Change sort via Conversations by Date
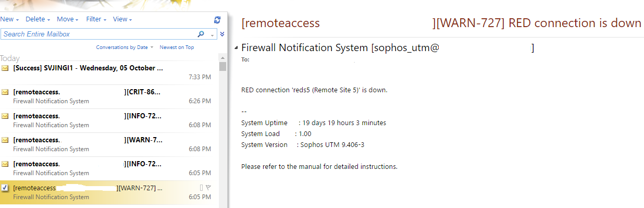 (125, 47)
